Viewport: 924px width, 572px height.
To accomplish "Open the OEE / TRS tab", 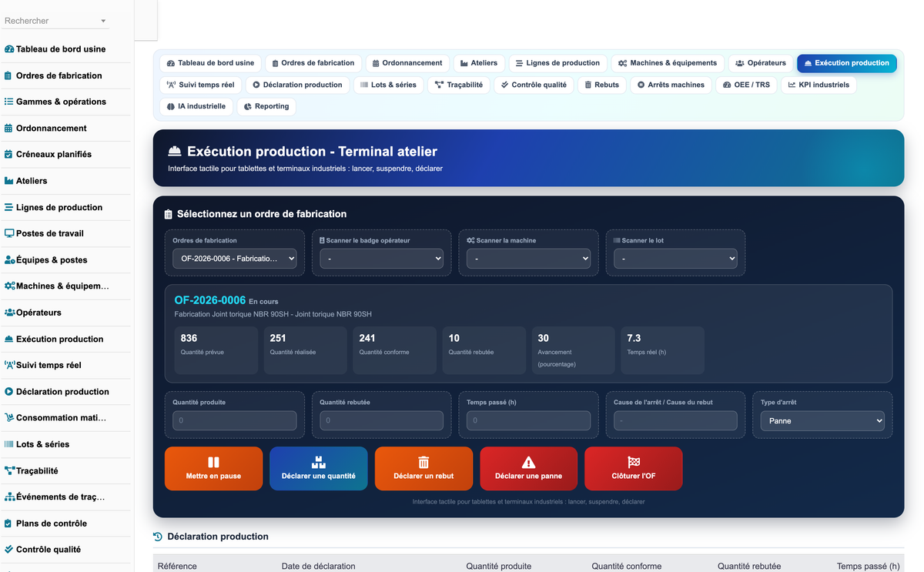I will tap(746, 85).
